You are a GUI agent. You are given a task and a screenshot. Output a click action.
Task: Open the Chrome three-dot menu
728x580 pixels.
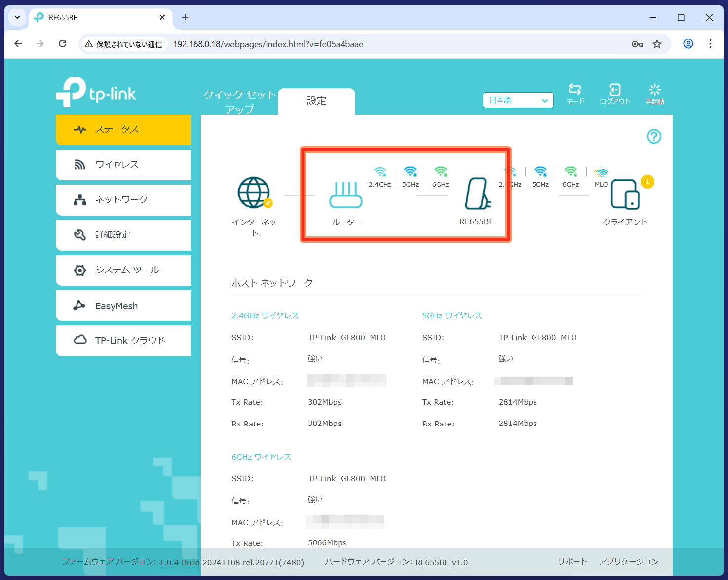tap(710, 44)
